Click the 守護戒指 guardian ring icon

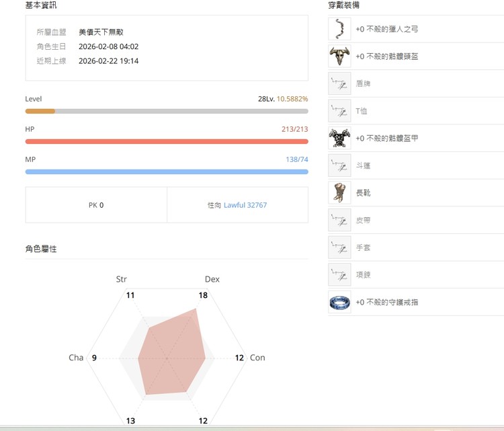coord(340,302)
